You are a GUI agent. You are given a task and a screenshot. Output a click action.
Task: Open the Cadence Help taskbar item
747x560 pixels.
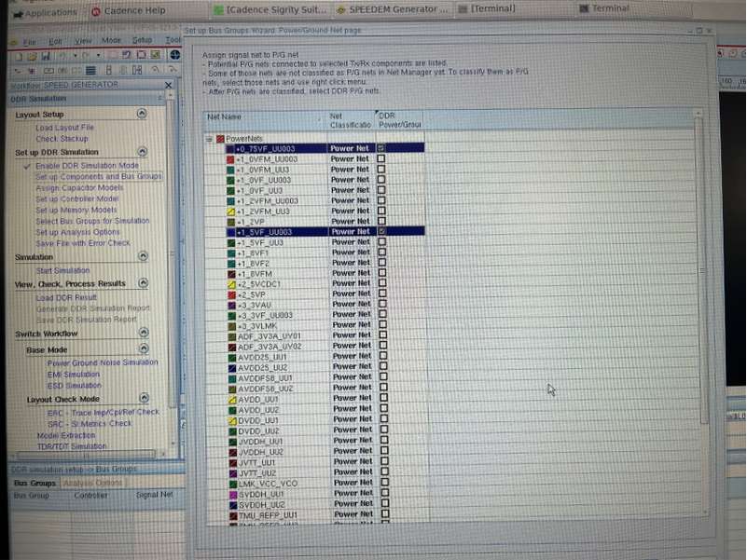coord(131,10)
